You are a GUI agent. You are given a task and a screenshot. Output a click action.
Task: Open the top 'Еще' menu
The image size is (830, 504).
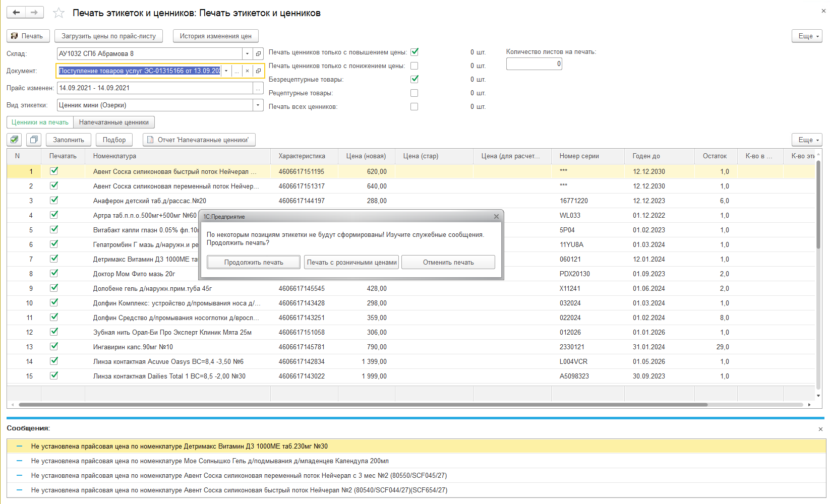(807, 36)
